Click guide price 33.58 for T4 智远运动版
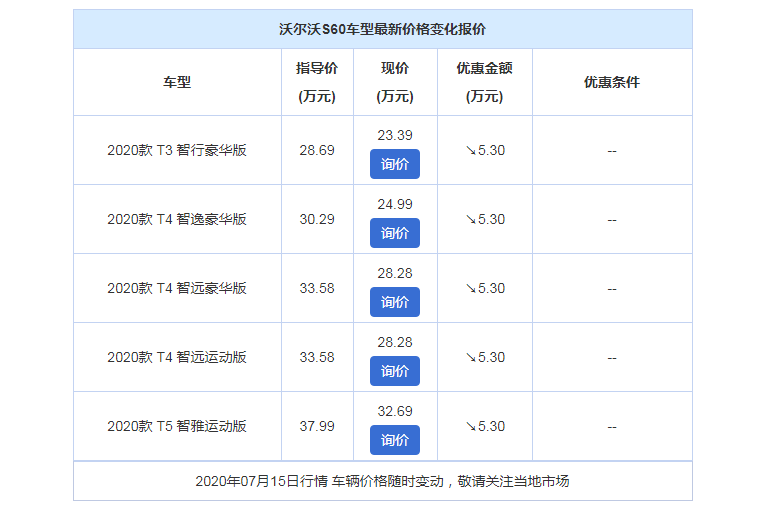This screenshot has height=507, width=766. point(317,357)
